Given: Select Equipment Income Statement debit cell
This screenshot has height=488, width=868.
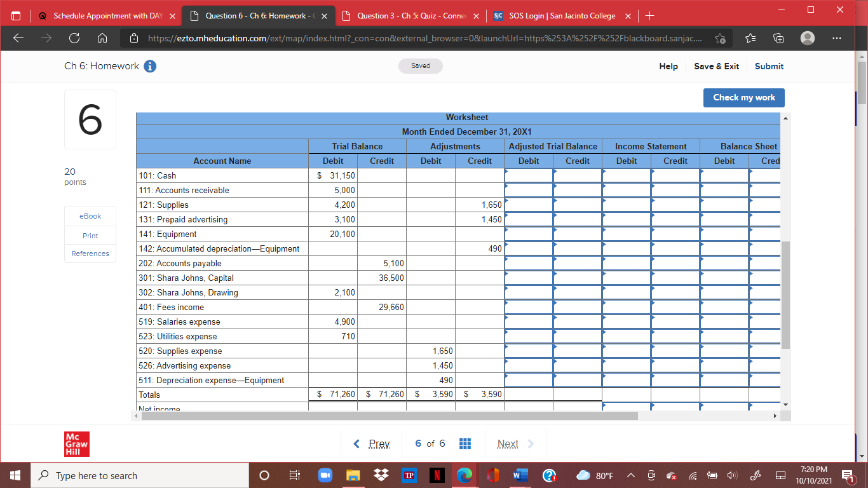Looking at the screenshot, I should pos(627,234).
